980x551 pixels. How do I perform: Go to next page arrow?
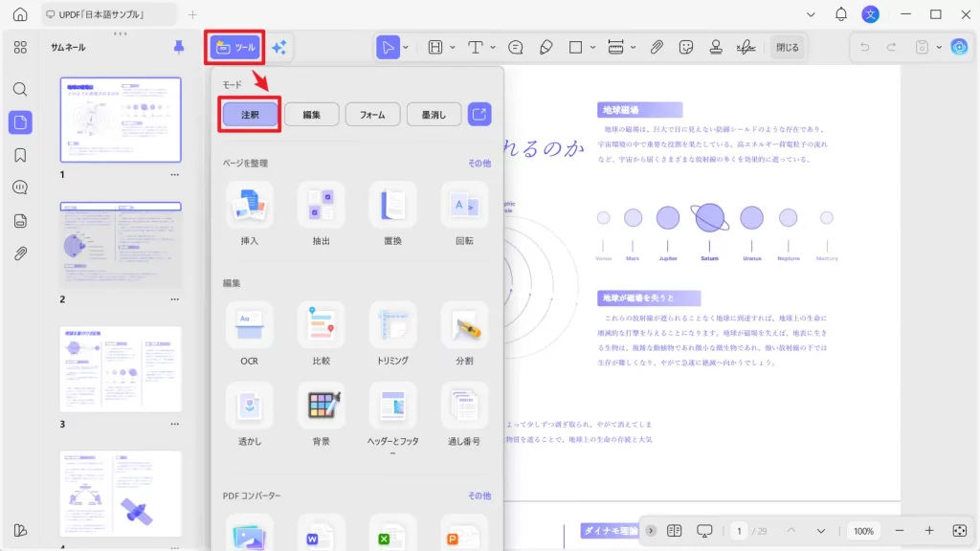pos(820,531)
